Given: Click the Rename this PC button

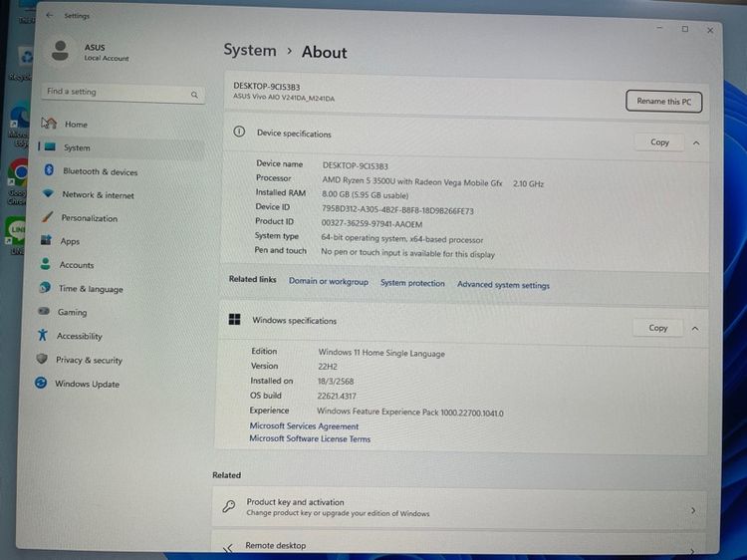Looking at the screenshot, I should [663, 102].
